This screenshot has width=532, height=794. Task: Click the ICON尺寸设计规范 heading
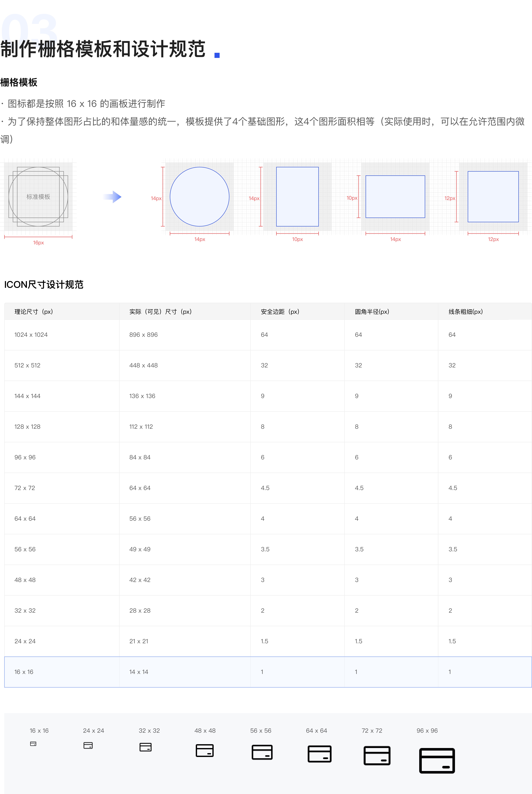coord(44,284)
